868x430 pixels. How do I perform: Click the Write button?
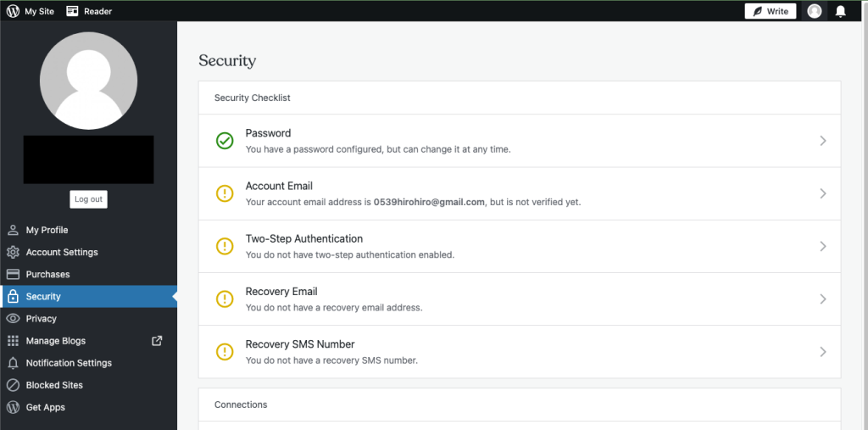pyautogui.click(x=771, y=11)
